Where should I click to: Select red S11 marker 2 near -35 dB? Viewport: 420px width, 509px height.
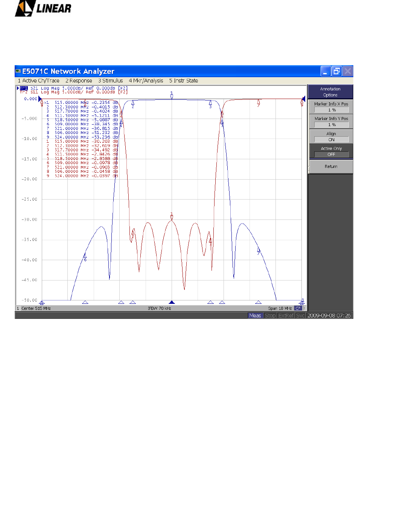point(132,234)
